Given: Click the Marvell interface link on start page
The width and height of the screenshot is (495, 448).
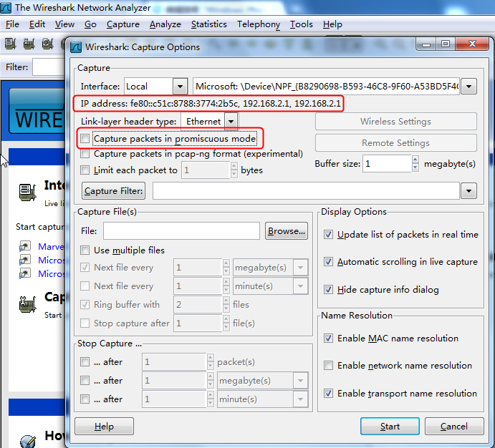Looking at the screenshot, I should coord(51,246).
